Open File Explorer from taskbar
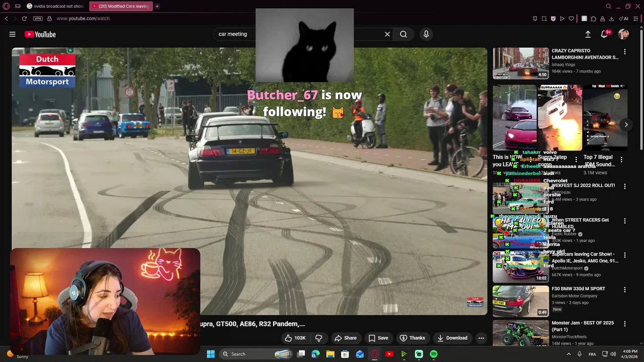644x362 pixels. click(x=330, y=354)
